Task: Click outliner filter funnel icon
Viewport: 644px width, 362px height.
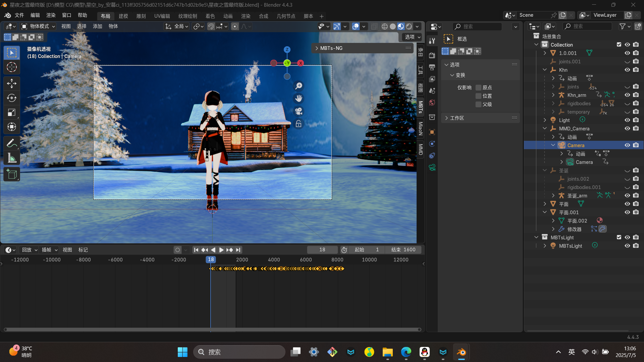Action: pos(622,26)
